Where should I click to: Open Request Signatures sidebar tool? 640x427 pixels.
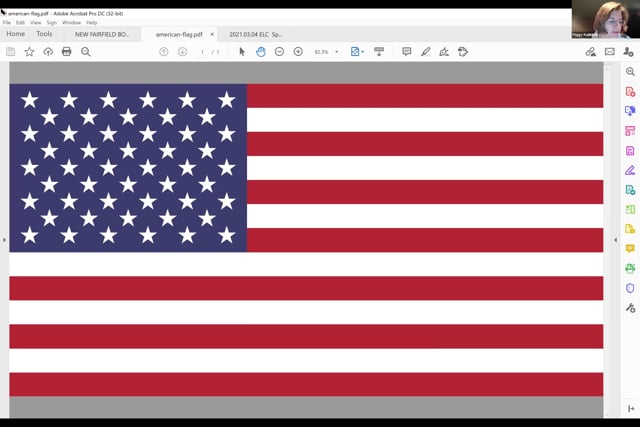click(630, 190)
